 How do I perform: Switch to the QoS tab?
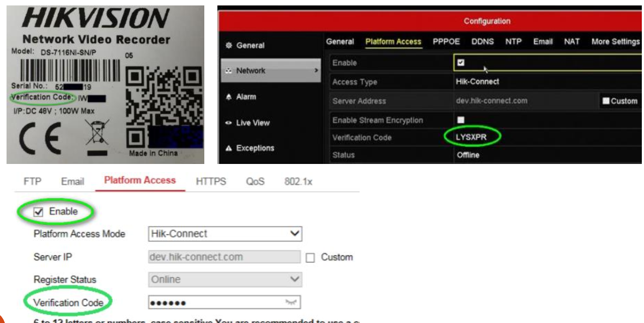(x=255, y=181)
